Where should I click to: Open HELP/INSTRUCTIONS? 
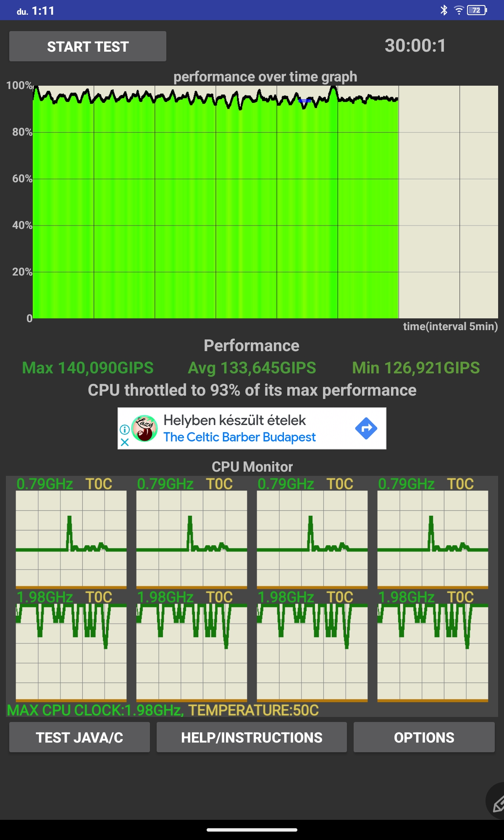252,737
